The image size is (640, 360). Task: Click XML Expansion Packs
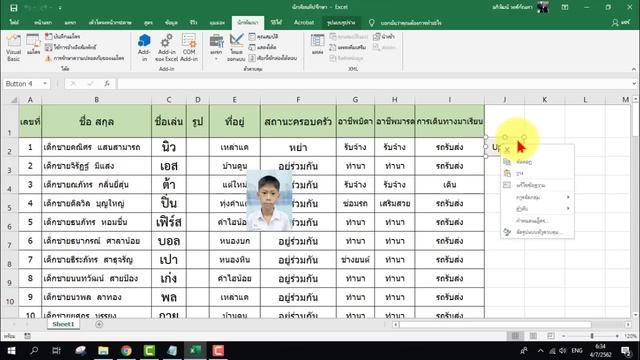tap(347, 47)
